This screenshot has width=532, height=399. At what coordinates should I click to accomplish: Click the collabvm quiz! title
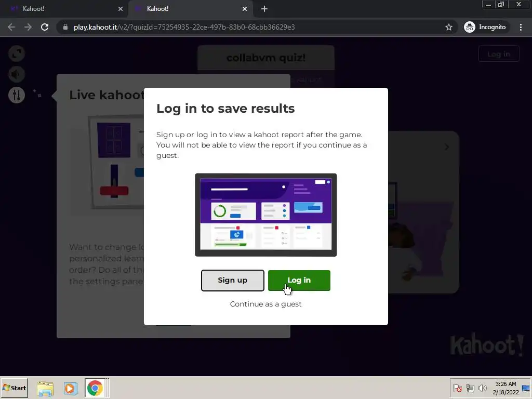pos(266,58)
